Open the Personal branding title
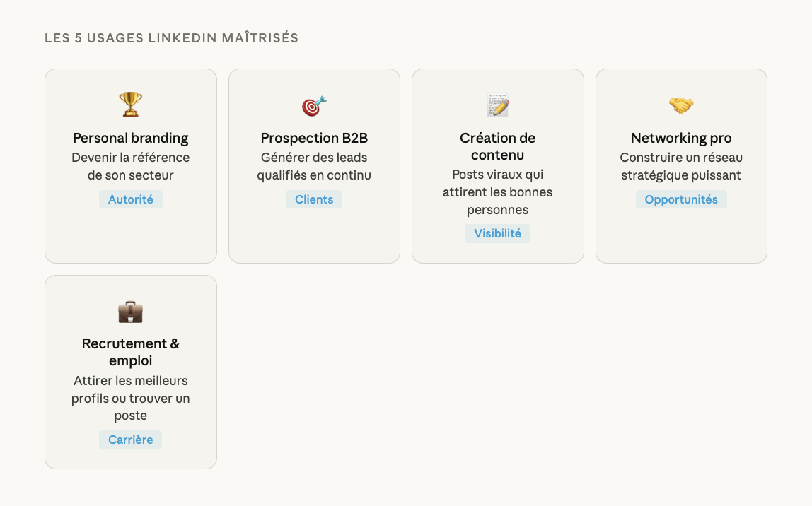 pos(130,138)
